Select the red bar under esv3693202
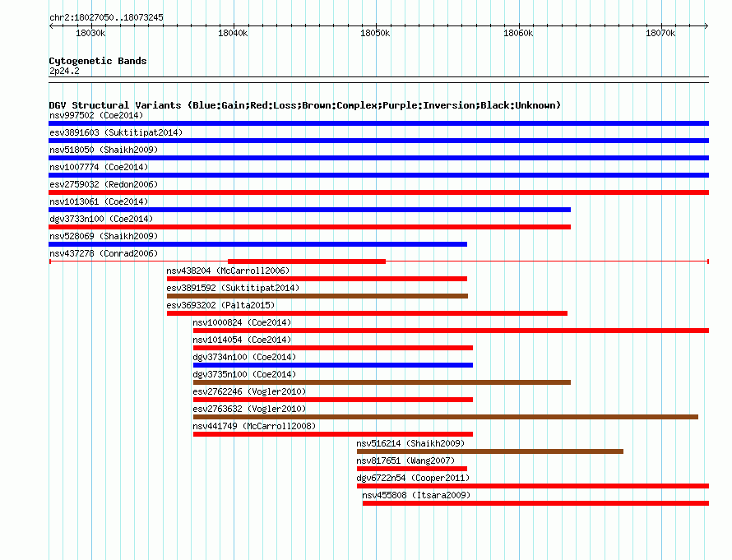732x560 pixels. [x=367, y=313]
